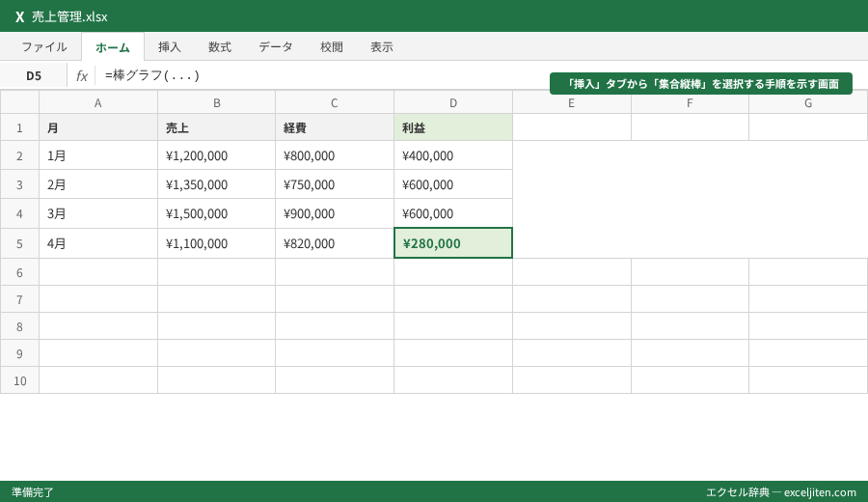Click the エクセル辞典 exceljiten.com text

point(780,492)
